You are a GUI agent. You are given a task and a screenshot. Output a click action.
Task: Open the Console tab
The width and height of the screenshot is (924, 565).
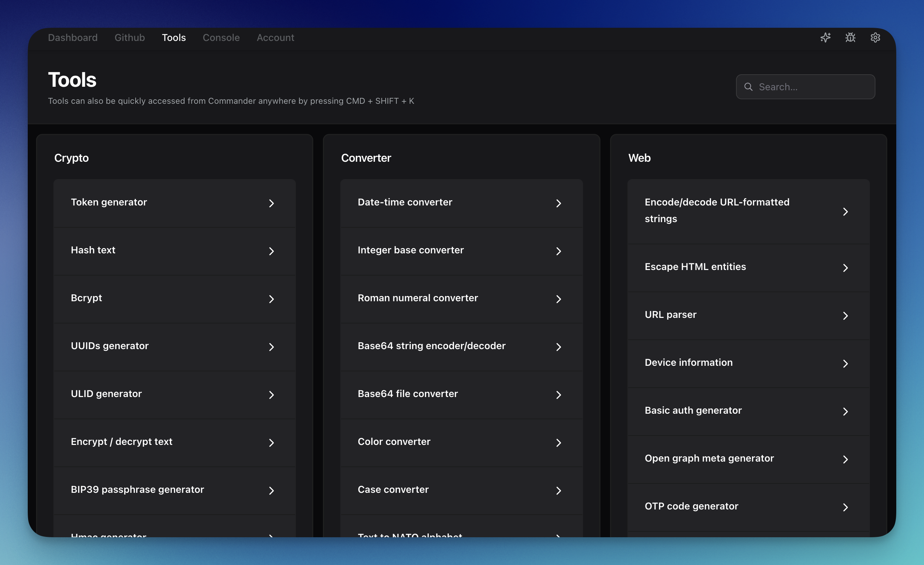[x=221, y=37]
